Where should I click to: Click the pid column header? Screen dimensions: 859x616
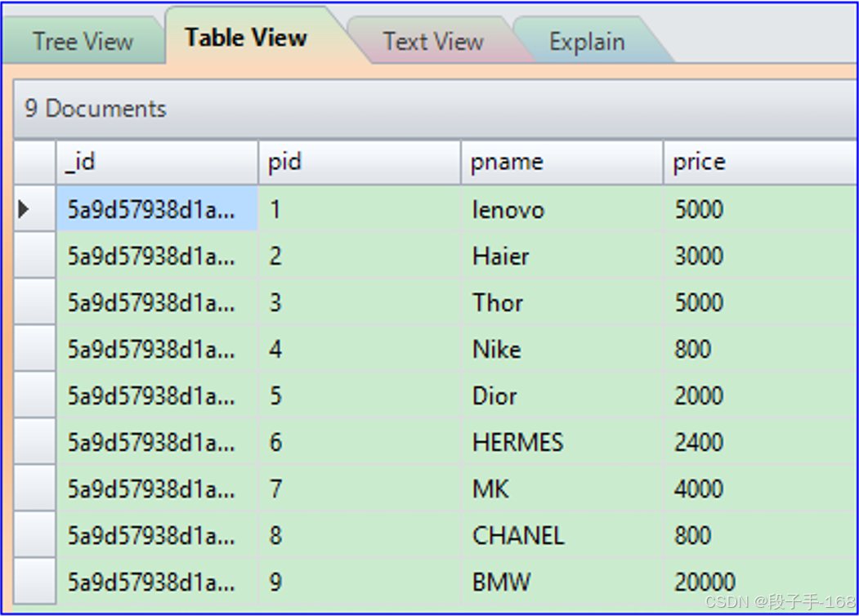360,162
